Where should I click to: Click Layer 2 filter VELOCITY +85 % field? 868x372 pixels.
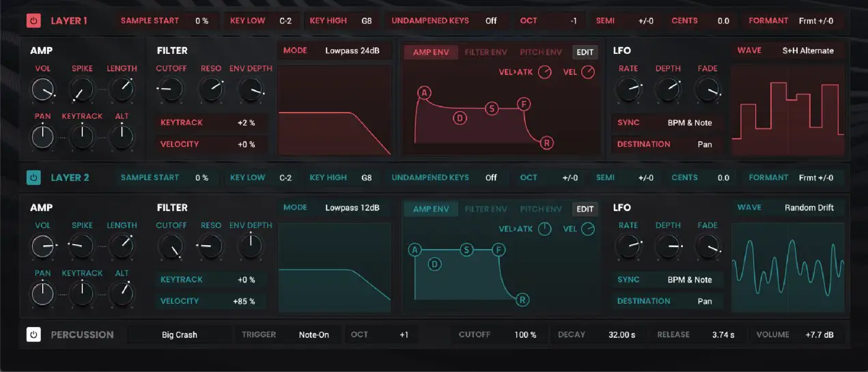(211, 301)
